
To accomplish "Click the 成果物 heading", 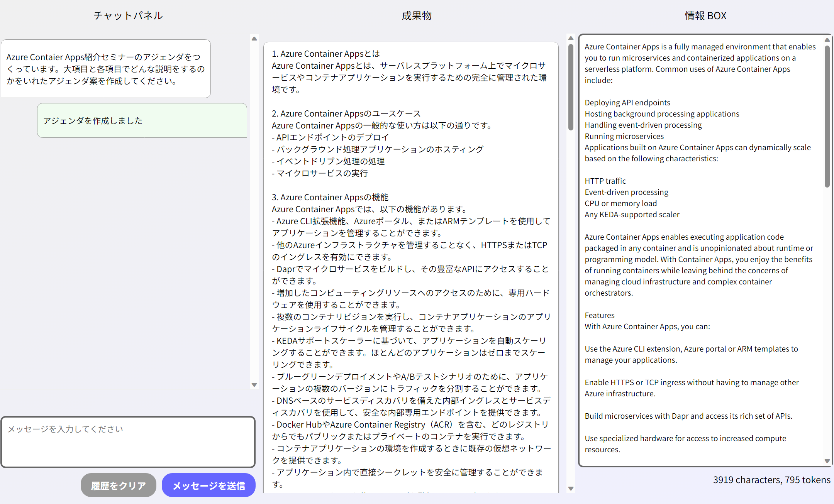I will click(x=416, y=16).
